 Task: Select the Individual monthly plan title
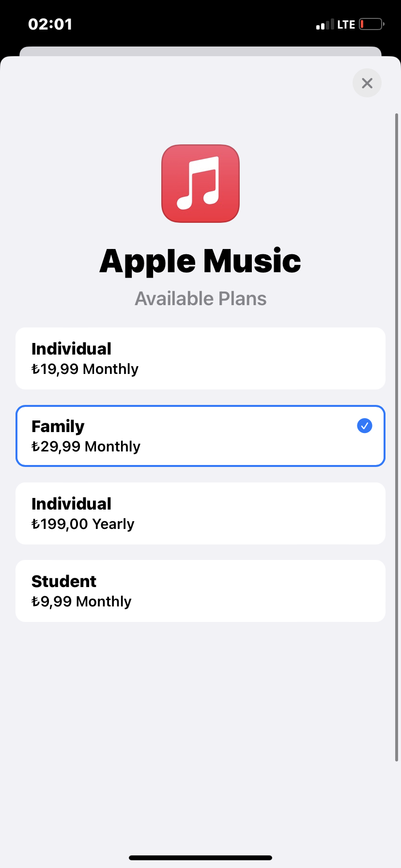tap(71, 349)
